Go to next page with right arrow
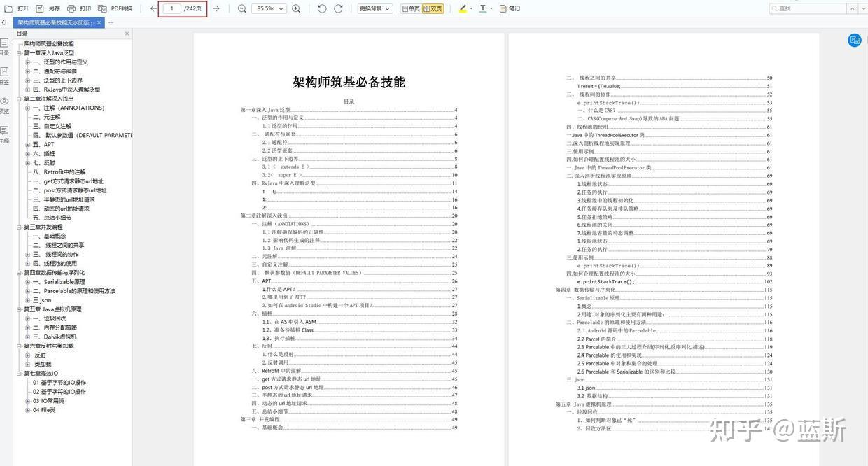Screen dimensions: 868x466 point(216,8)
